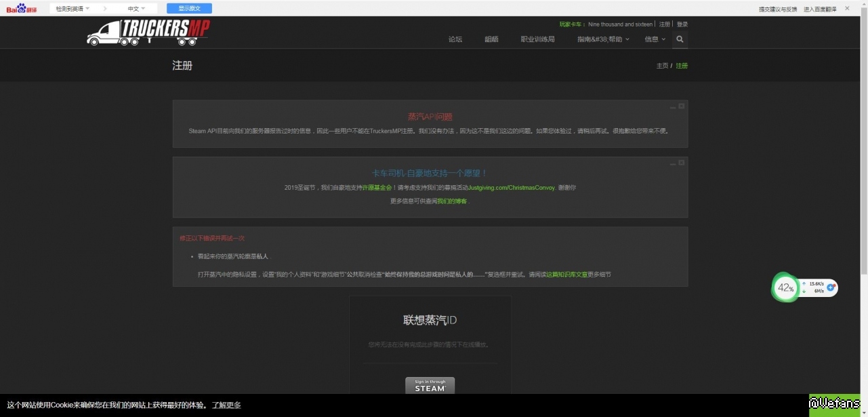Viewport: 868px width, 417px height.
Task: Dismiss the Steam API issue notice box
Action: coord(682,106)
